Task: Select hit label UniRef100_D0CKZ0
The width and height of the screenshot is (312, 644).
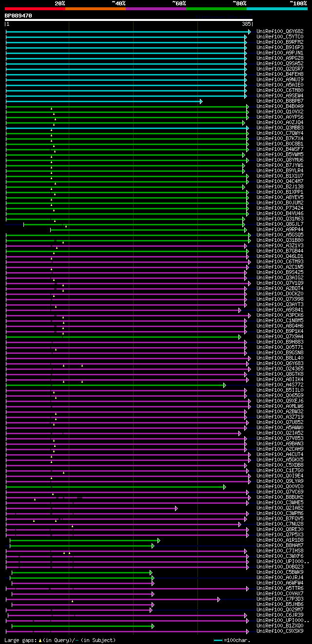Action: 280,294
